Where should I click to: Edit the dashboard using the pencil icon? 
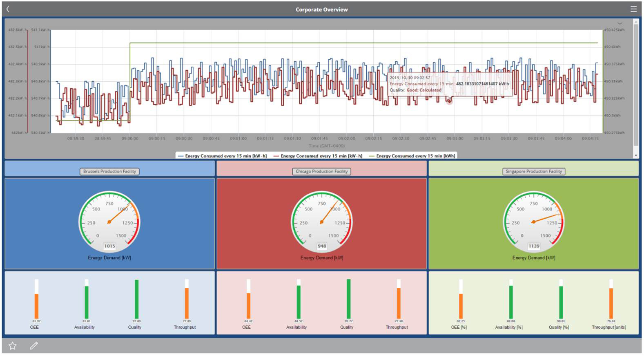point(34,346)
